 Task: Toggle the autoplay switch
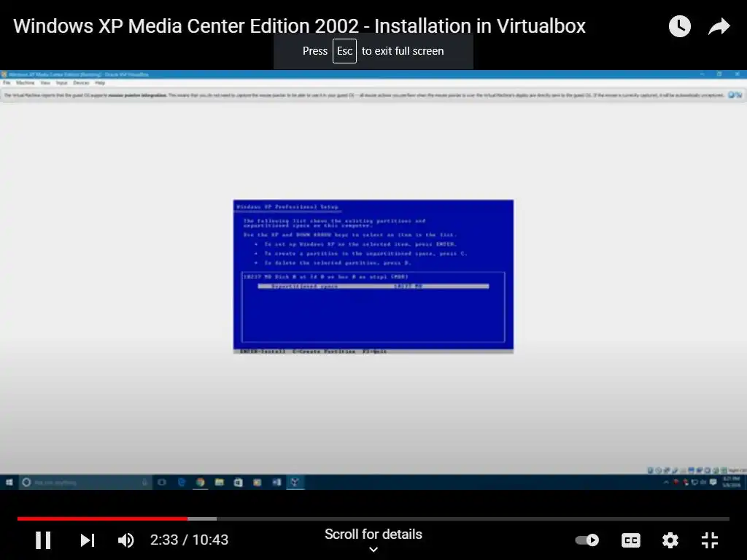[587, 540]
